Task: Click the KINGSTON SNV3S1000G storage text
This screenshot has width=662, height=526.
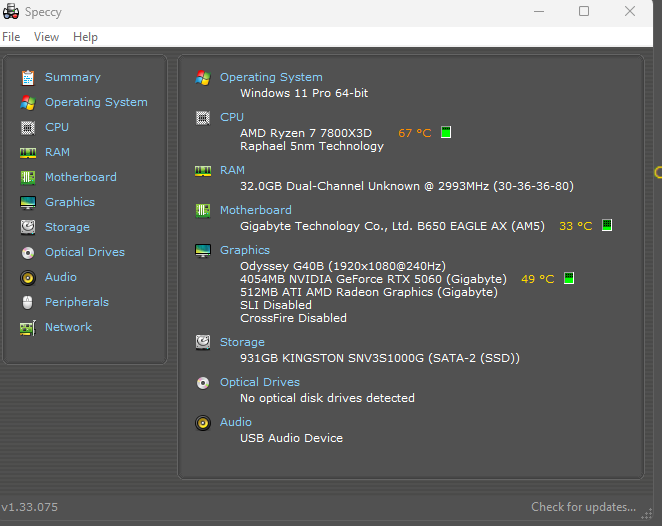Action: [x=380, y=358]
